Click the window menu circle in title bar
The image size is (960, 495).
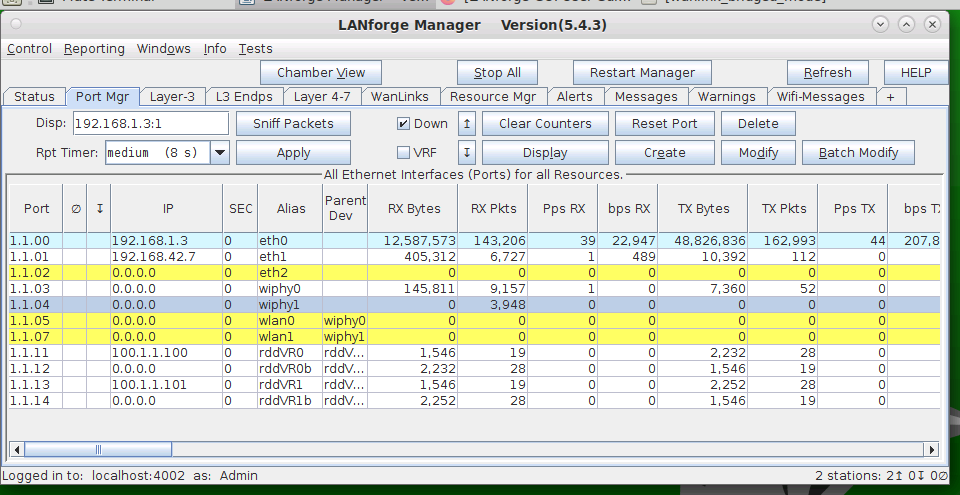(x=16, y=25)
